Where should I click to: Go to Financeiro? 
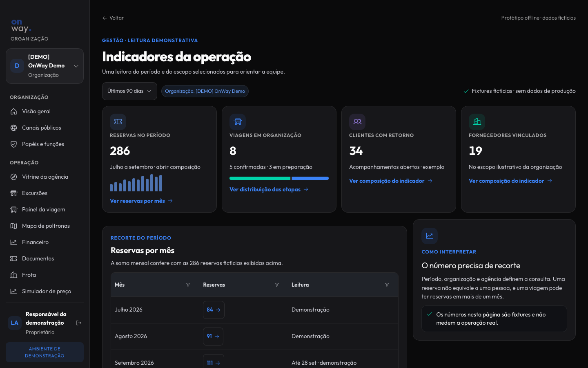[45, 242]
